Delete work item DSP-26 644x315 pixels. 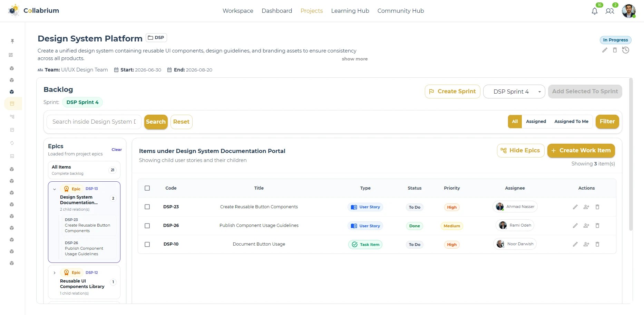[x=597, y=226]
